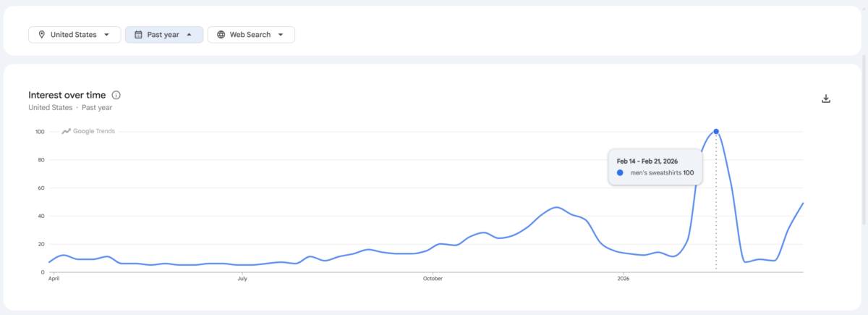Image resolution: width=868 pixels, height=315 pixels.
Task: Download the chart data via the download icon
Action: pyautogui.click(x=826, y=99)
